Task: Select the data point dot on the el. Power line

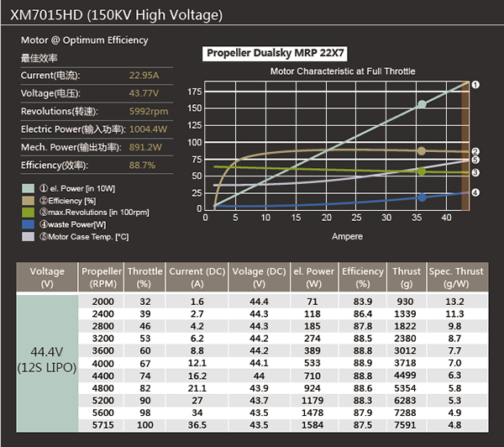Action: click(422, 104)
